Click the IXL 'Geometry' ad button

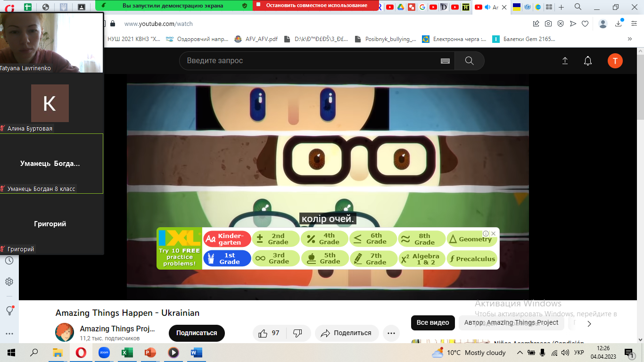point(471,239)
